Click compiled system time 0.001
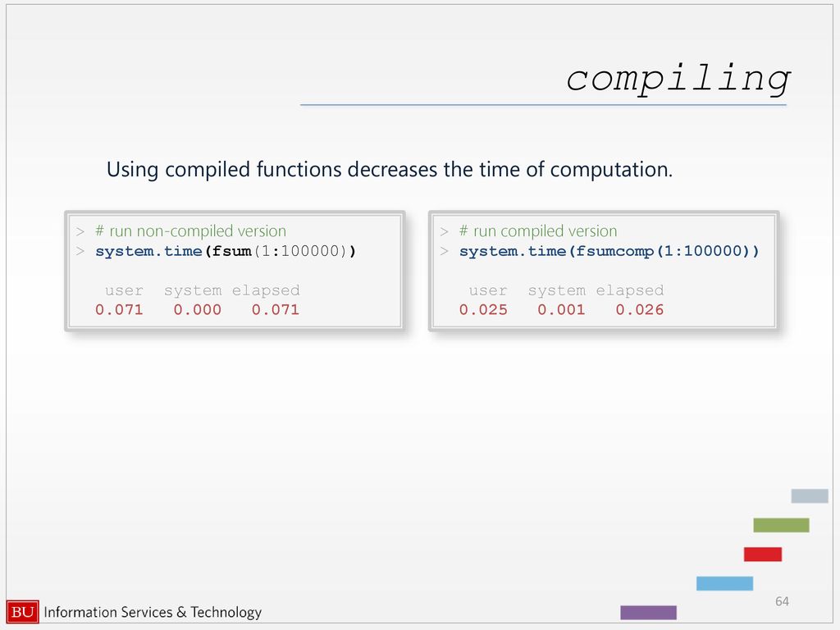Image resolution: width=840 pixels, height=630 pixels. pyautogui.click(x=561, y=309)
